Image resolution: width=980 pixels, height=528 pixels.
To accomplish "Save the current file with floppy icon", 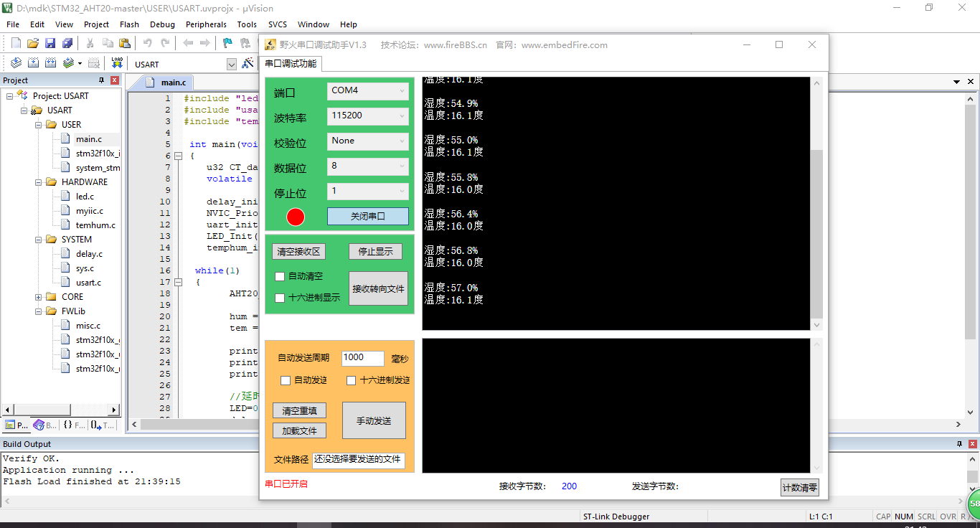I will point(50,43).
